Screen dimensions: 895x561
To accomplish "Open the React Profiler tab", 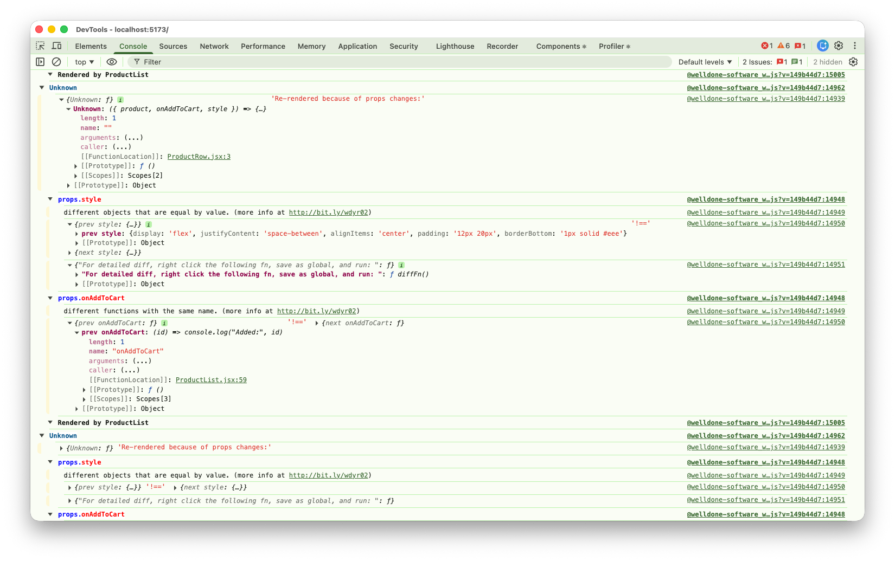I will (x=614, y=46).
